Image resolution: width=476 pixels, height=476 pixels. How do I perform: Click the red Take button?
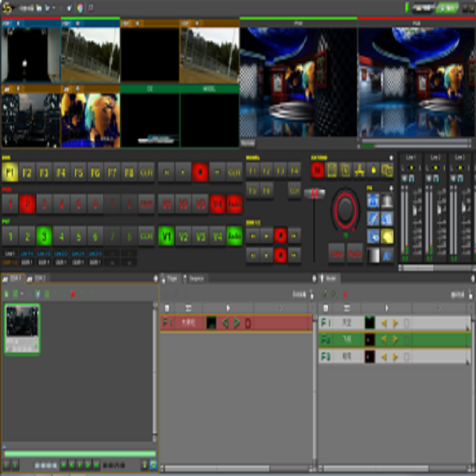coord(336,254)
